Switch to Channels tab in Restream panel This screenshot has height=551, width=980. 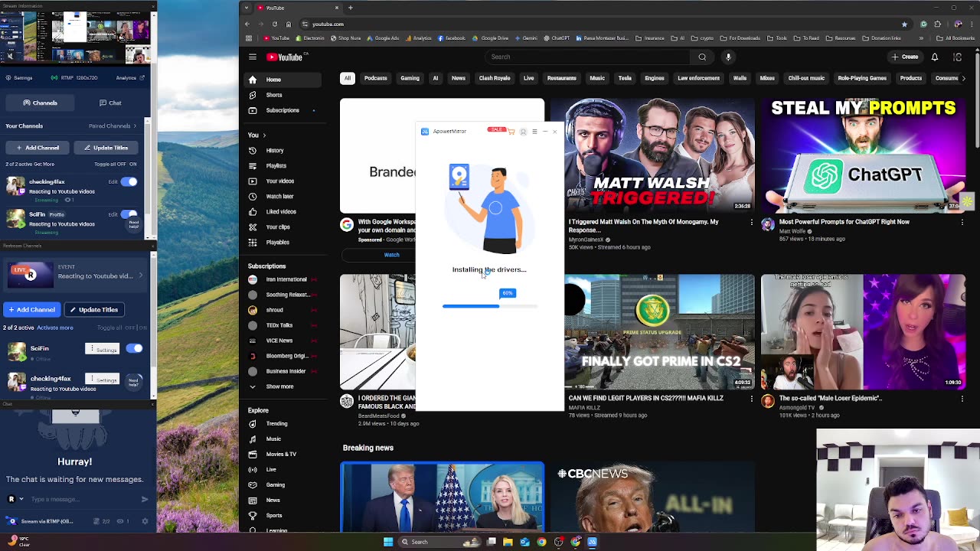pyautogui.click(x=40, y=103)
